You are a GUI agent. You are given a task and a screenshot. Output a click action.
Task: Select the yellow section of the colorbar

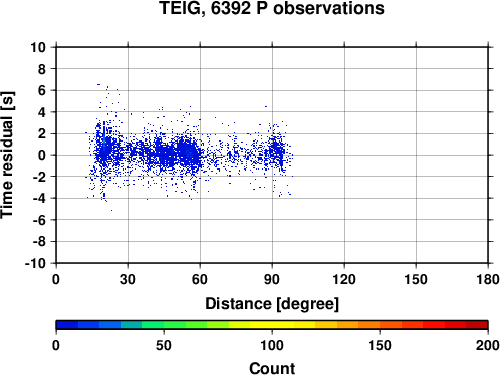tap(272, 325)
